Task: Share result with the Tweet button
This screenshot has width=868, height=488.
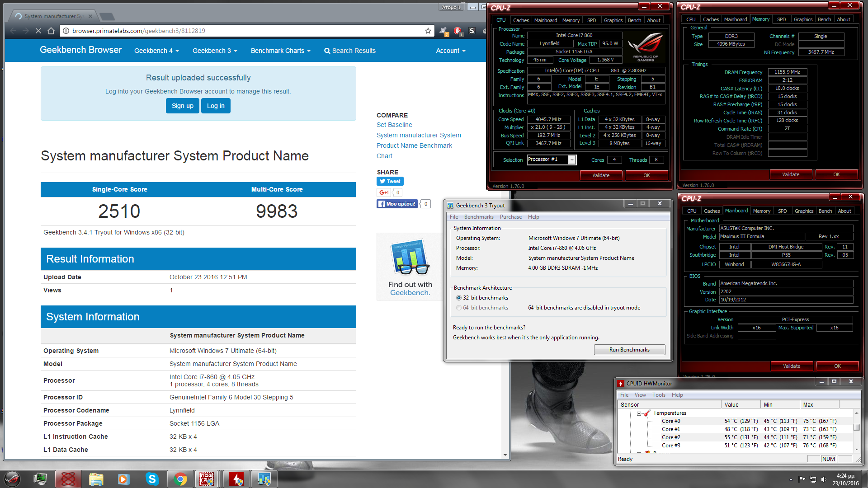Action: [x=390, y=181]
